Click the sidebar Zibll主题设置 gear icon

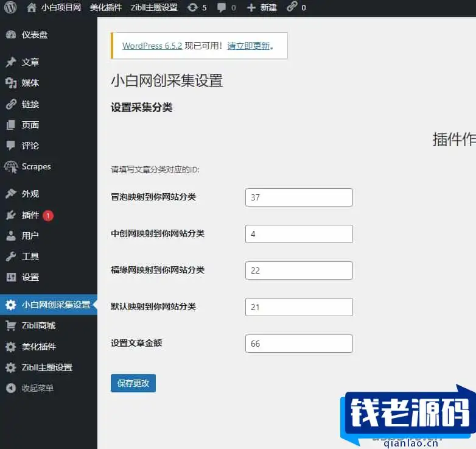click(11, 367)
